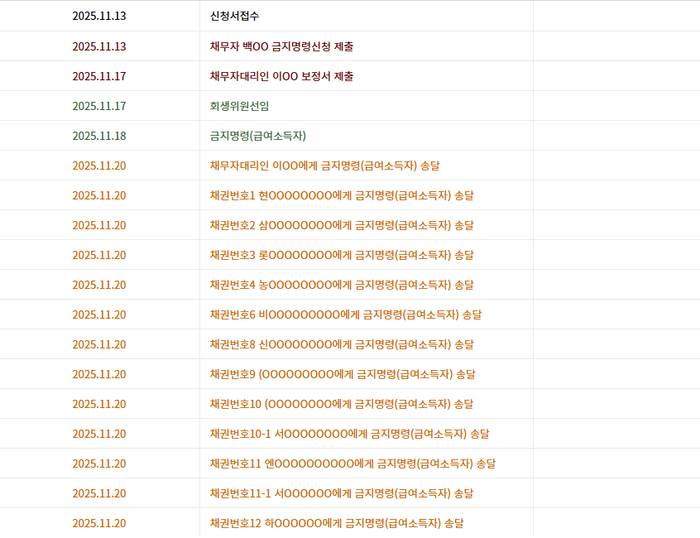Open 채무자대리인 이OO 보정서 제출 entry
Image resolution: width=700 pixels, height=538 pixels.
tap(282, 76)
